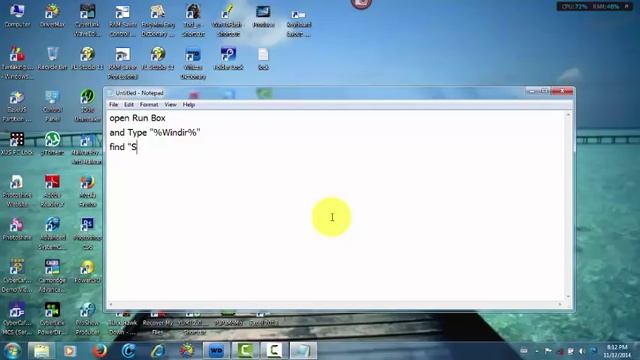Click the Notepad vertical scrollbar down arrow
The width and height of the screenshot is (640, 360).
[x=568, y=296]
